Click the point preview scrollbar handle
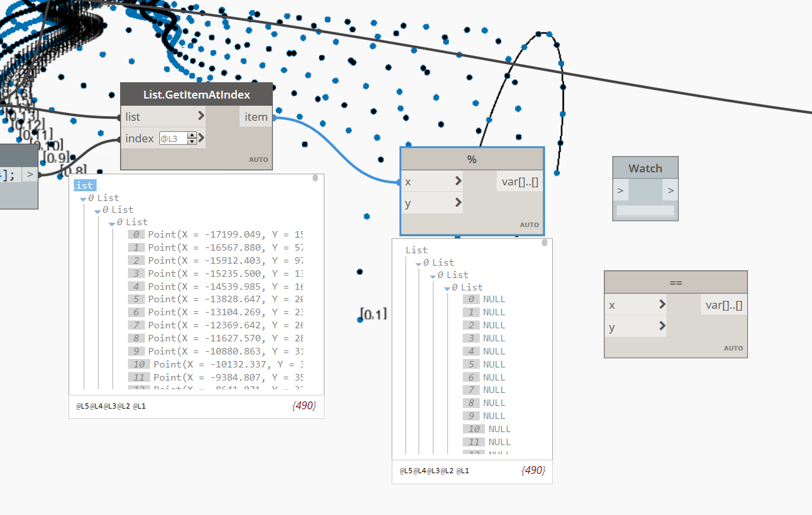812x515 pixels. [315, 178]
